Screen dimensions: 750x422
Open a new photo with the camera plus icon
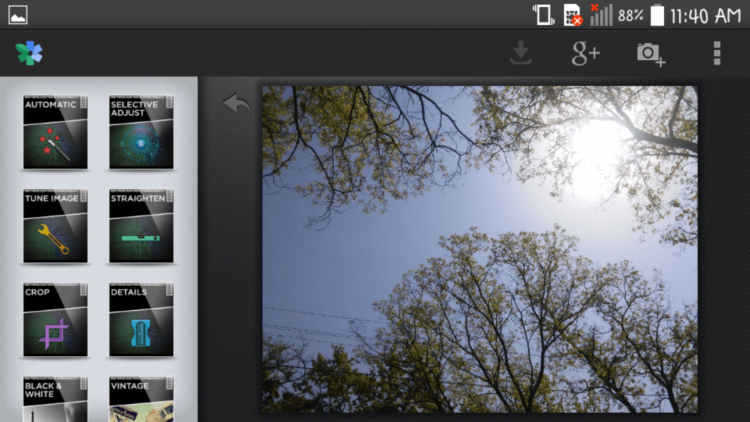(x=651, y=54)
